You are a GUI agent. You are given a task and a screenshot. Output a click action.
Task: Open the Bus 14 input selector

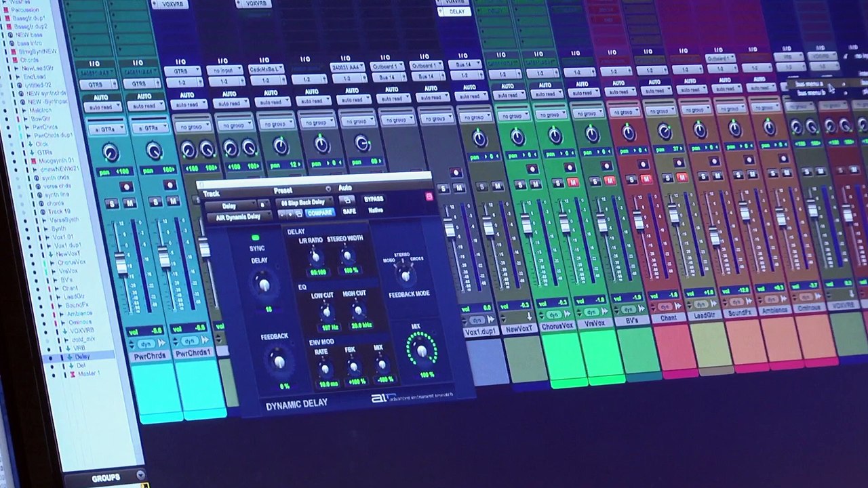(x=465, y=64)
